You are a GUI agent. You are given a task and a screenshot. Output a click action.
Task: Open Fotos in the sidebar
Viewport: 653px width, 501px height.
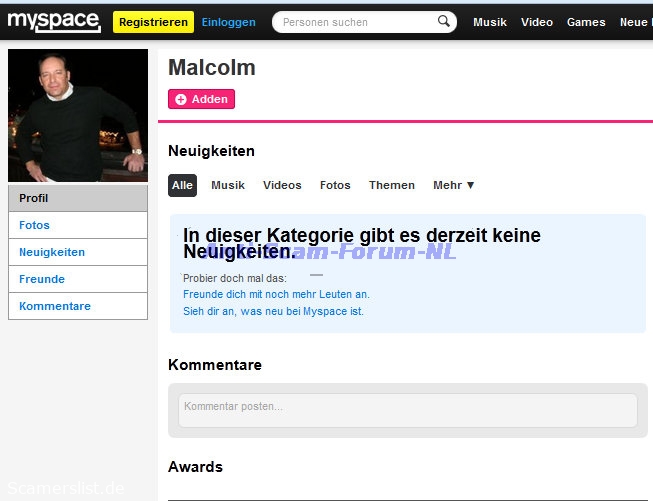(78, 225)
